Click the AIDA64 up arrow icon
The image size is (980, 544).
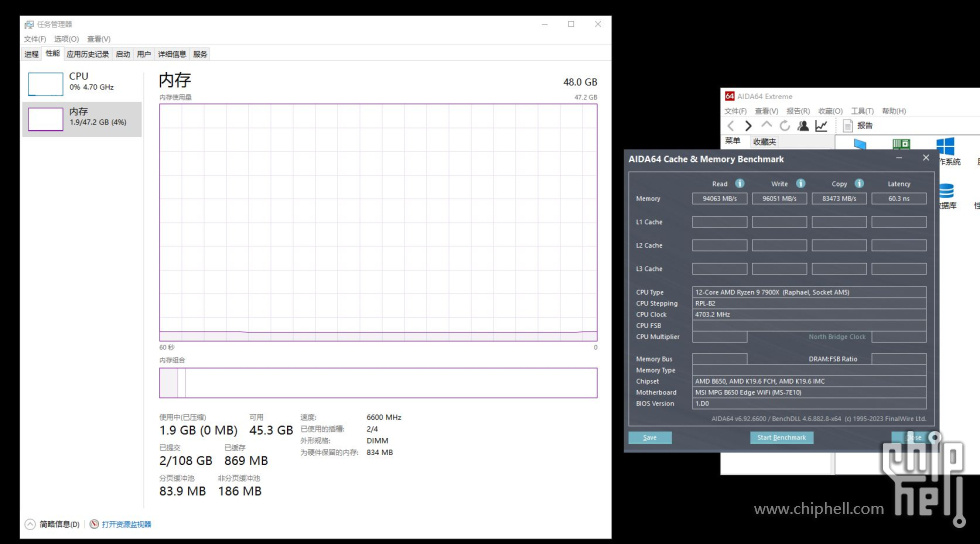766,125
